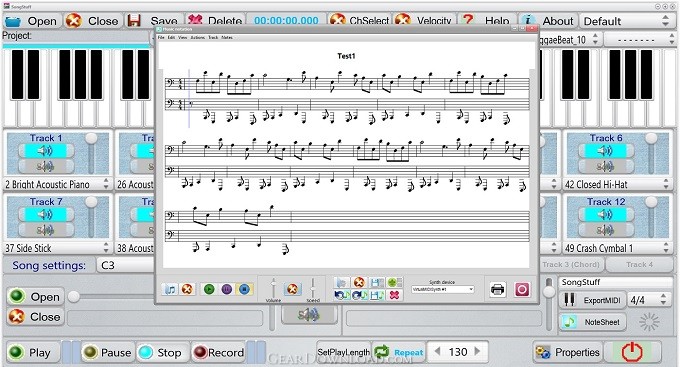Toggle the solo button of Track 7

[46, 230]
